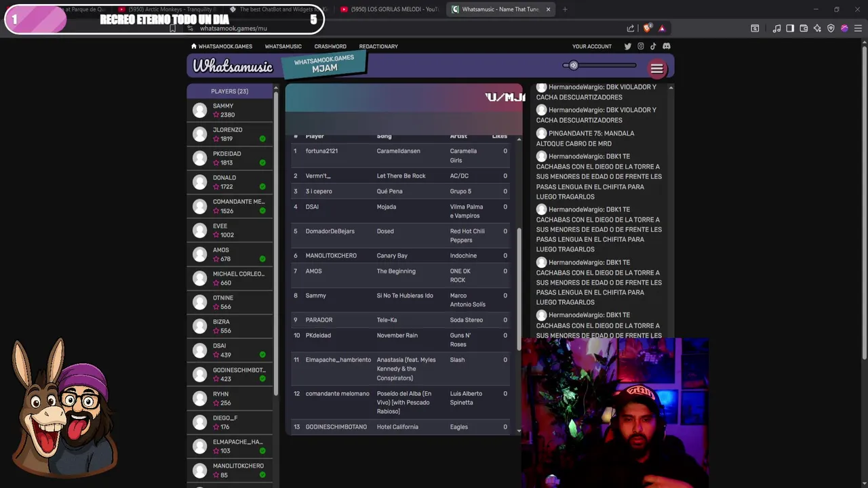Click the song Let There Be Rock
Viewport: 868px width, 488px height.
pyautogui.click(x=401, y=176)
